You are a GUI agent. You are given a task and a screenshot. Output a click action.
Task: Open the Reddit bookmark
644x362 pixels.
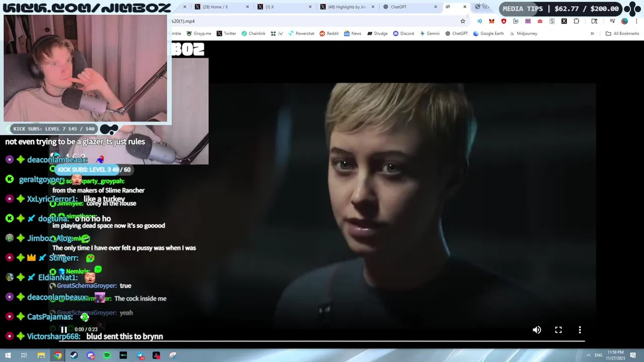(329, 34)
